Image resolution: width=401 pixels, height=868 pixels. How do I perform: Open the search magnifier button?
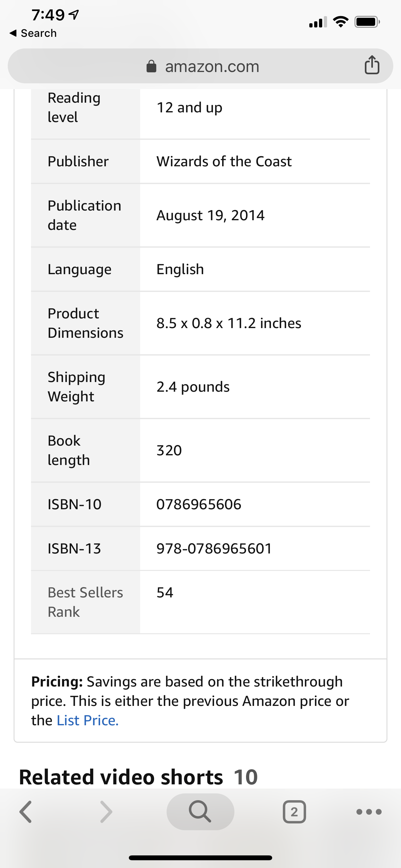tap(200, 811)
